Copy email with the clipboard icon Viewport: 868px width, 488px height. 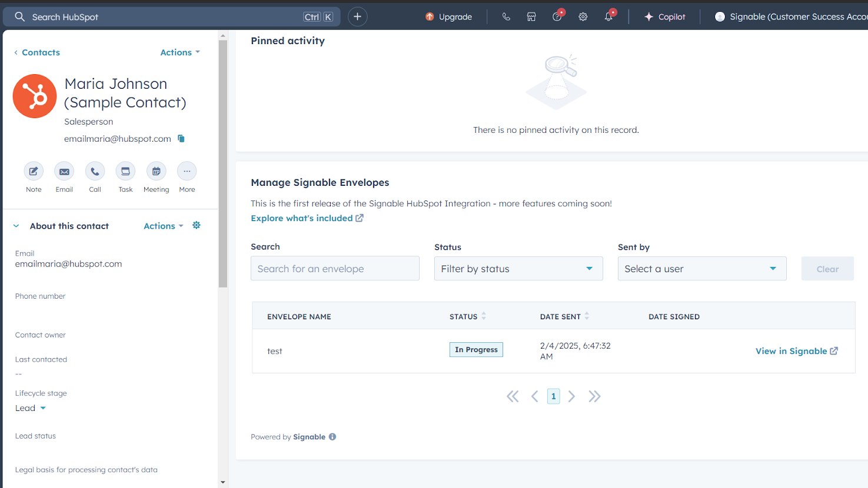(181, 139)
